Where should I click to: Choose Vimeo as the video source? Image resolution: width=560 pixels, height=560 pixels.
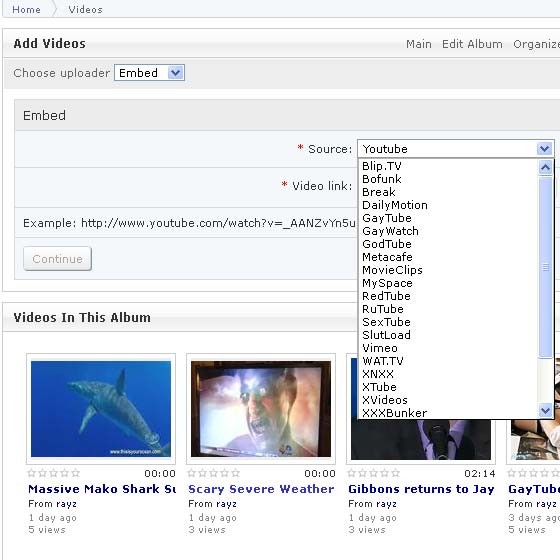pyautogui.click(x=380, y=348)
